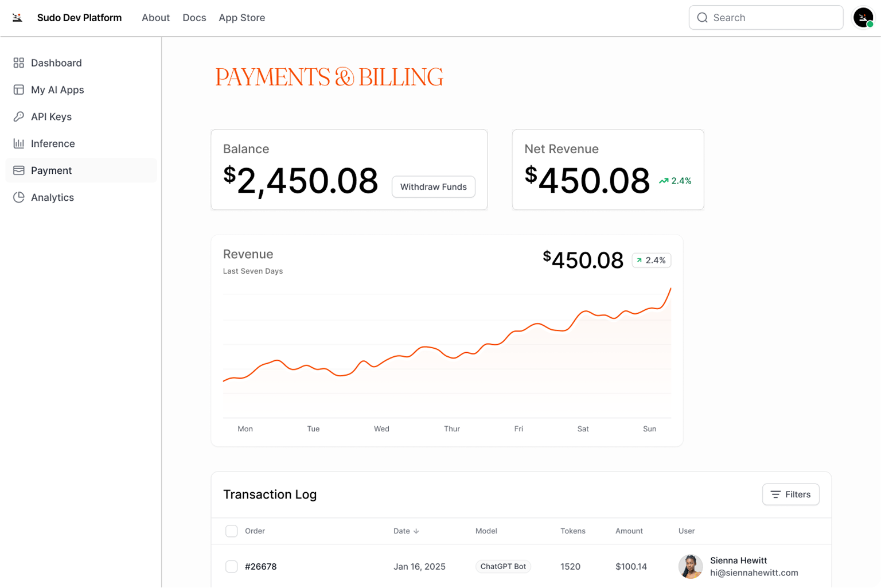
Task: Focus the Search input field
Action: click(x=766, y=18)
